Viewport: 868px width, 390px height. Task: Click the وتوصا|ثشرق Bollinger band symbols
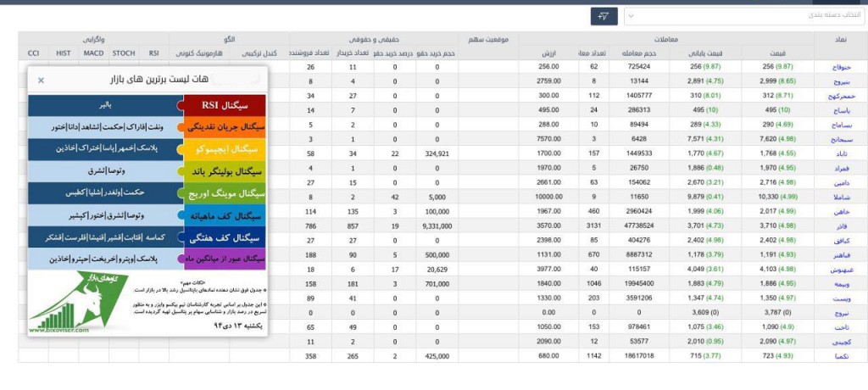click(104, 171)
